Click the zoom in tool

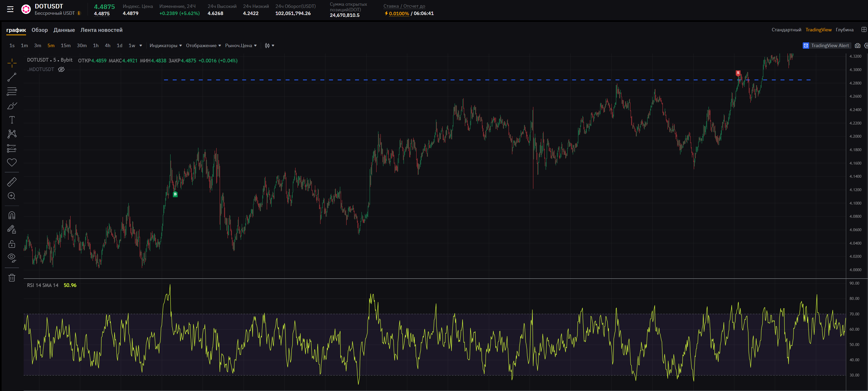(x=12, y=196)
